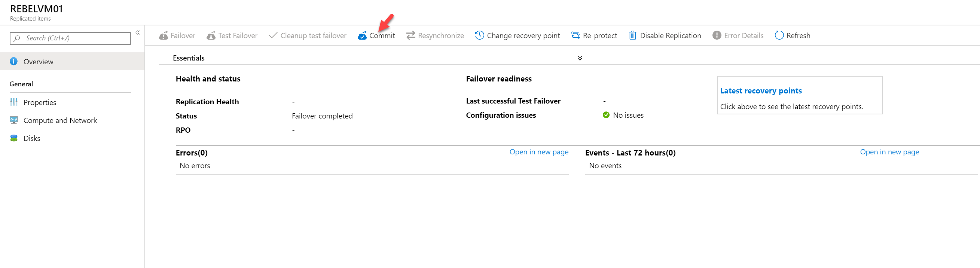Click the 'Health and status' heading

(208, 79)
